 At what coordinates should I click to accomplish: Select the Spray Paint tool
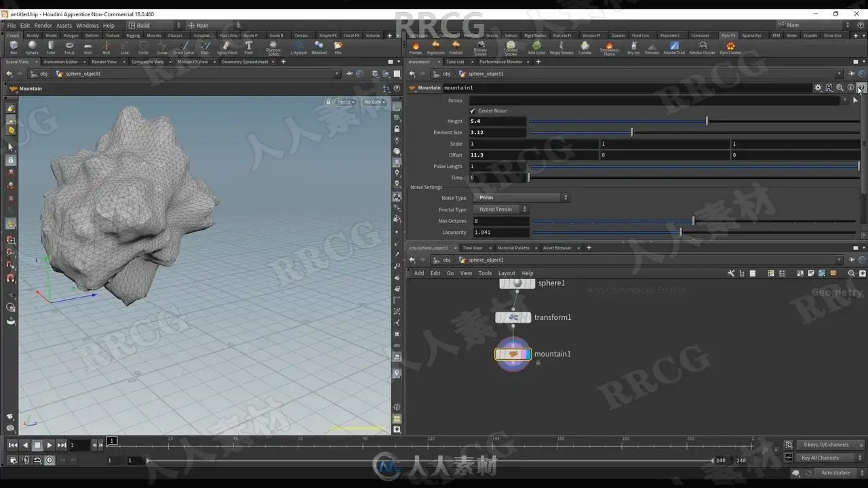[227, 47]
